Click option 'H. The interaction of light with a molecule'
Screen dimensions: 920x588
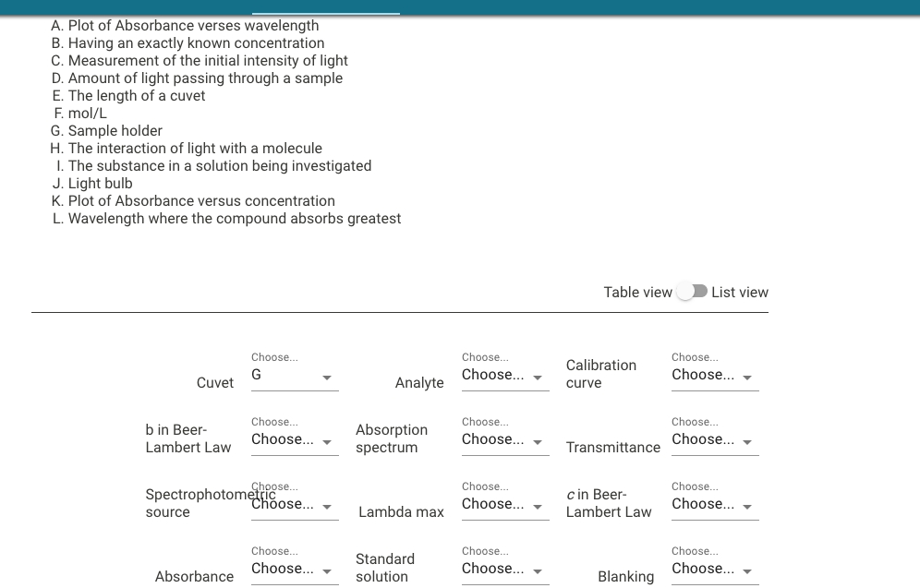[x=186, y=149]
